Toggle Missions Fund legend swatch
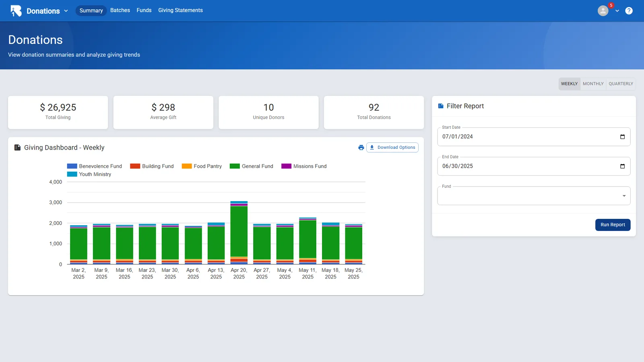Screen dimensions: 644x362 pyautogui.click(x=286, y=166)
